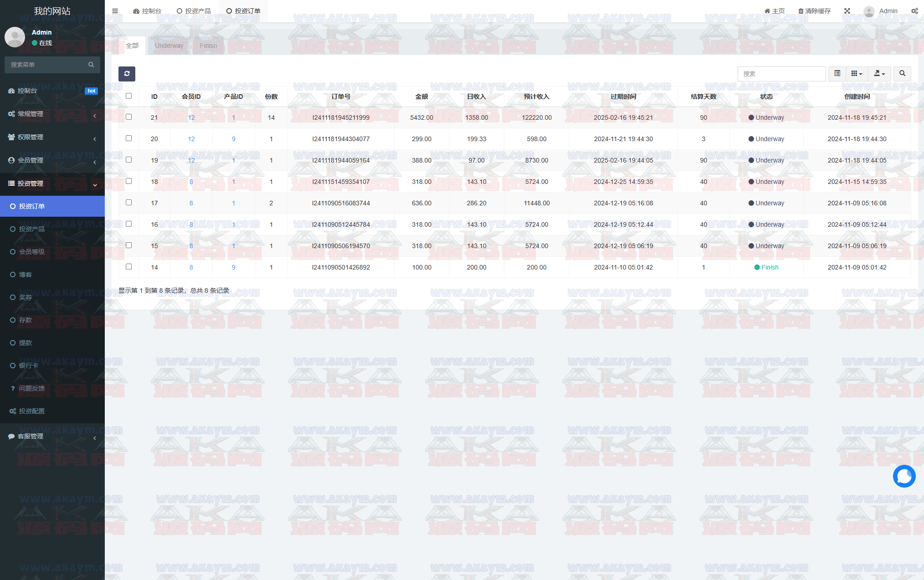Viewport: 924px width, 580px height.
Task: Select the checkbox for order ID 14
Action: tap(128, 267)
